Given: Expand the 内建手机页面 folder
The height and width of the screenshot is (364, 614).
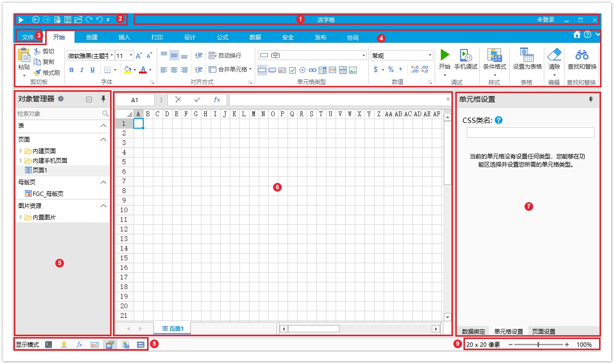Looking at the screenshot, I should point(21,160).
